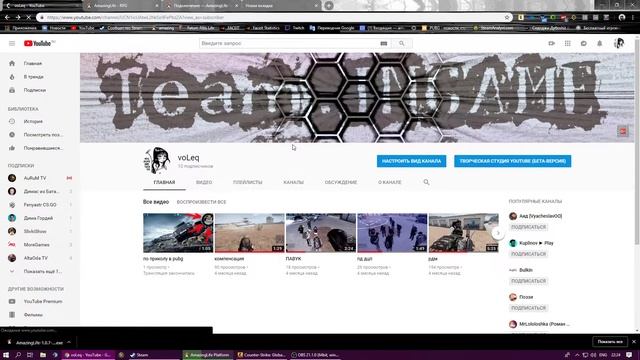640x360 pixels.
Task: Open the YouTube apps grid icon
Action: 568,43
